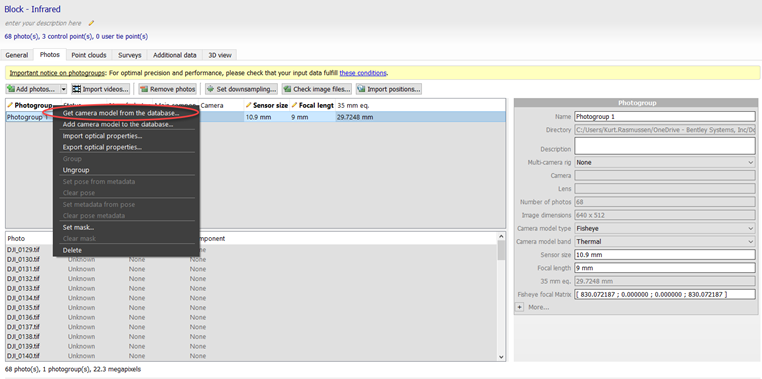This screenshot has height=379, width=762.
Task: Choose Get camera model from the database
Action: (x=121, y=113)
